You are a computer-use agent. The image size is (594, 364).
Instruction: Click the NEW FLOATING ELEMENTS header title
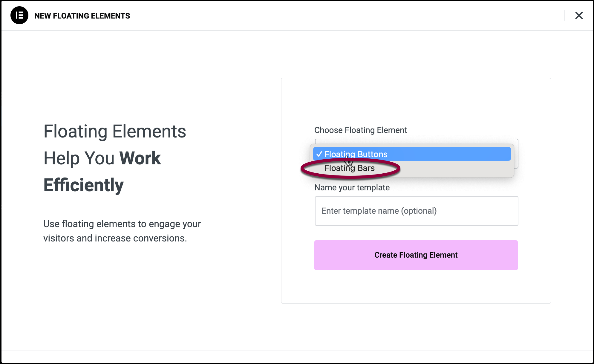(x=82, y=16)
